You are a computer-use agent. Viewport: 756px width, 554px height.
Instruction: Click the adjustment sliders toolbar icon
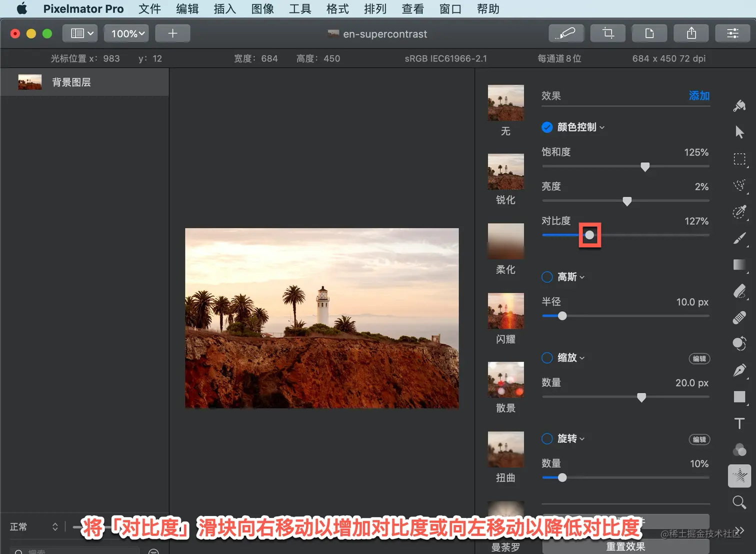tap(733, 34)
